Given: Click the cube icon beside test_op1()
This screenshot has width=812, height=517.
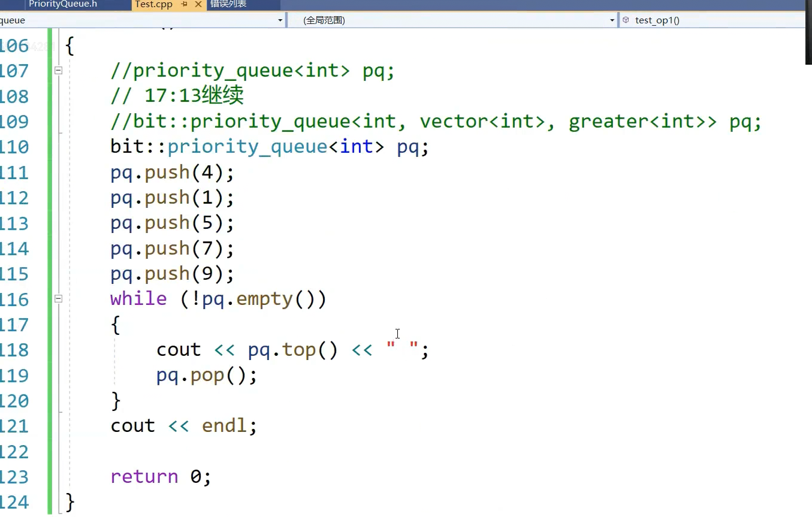Looking at the screenshot, I should (x=626, y=20).
